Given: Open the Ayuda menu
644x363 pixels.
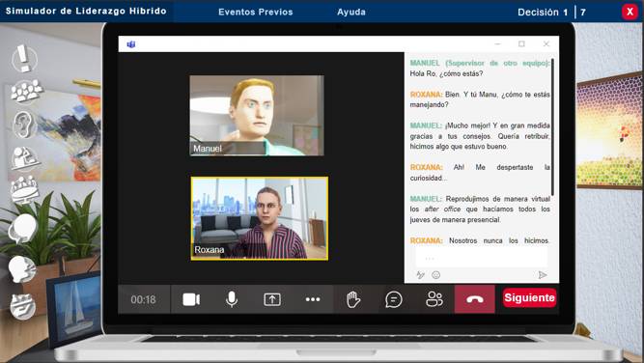Looking at the screenshot, I should (x=351, y=12).
